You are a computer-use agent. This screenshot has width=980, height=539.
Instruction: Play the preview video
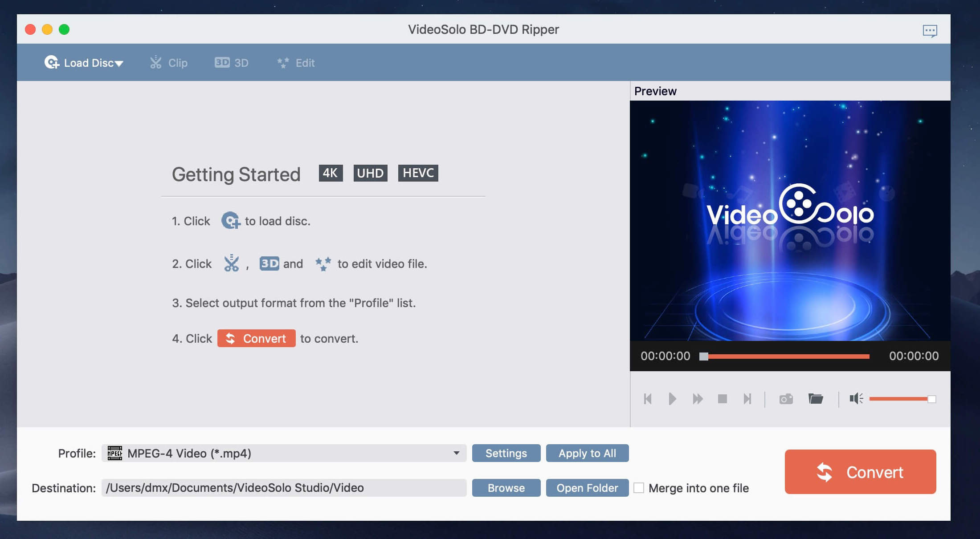pyautogui.click(x=672, y=399)
